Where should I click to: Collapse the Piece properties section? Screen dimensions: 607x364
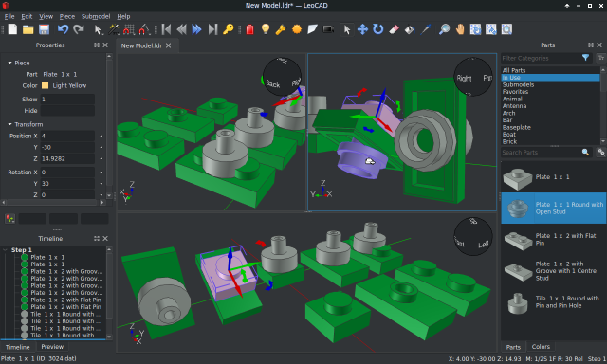pyautogui.click(x=10, y=63)
